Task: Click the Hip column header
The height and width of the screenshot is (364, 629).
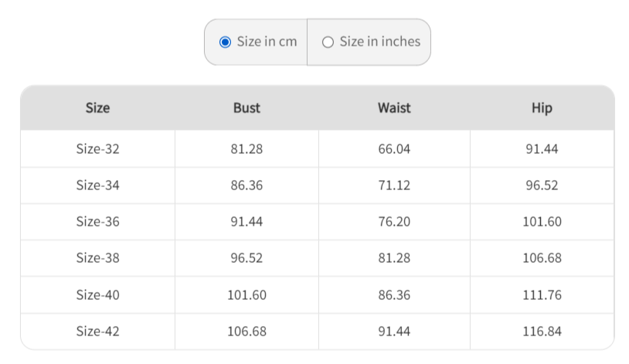Action: click(542, 108)
